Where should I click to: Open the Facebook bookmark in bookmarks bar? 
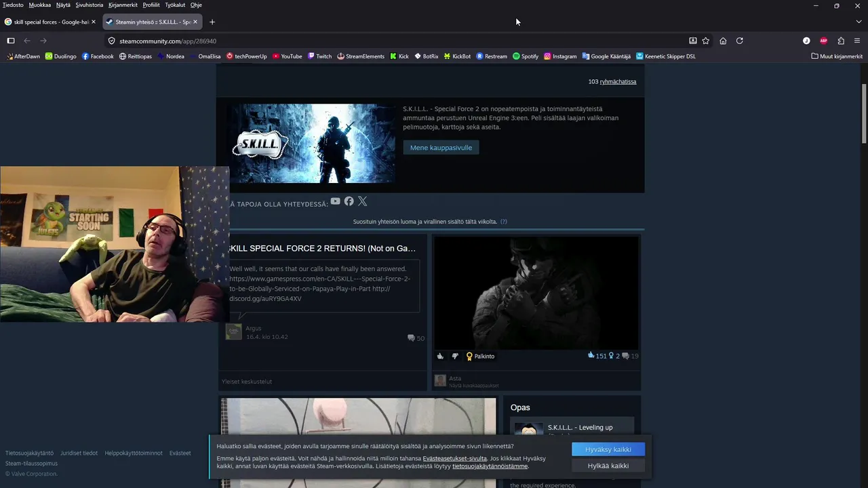(x=98, y=56)
